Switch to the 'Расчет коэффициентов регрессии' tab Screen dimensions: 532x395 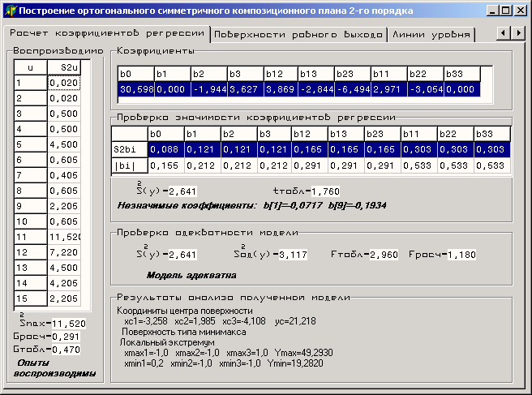tap(107, 34)
